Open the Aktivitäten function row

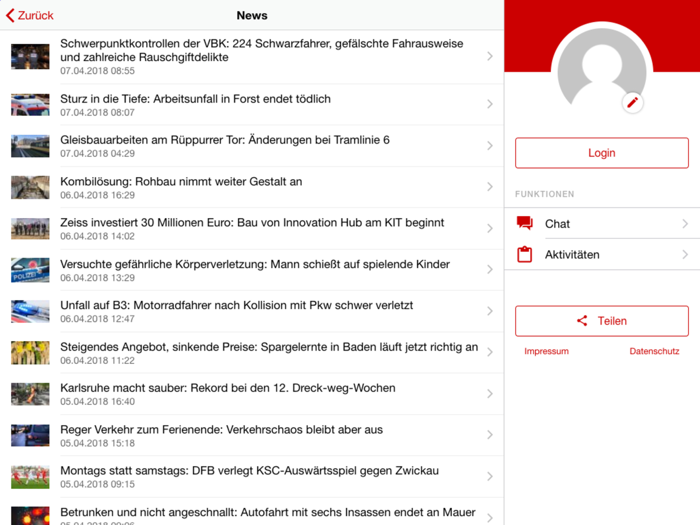tap(602, 254)
